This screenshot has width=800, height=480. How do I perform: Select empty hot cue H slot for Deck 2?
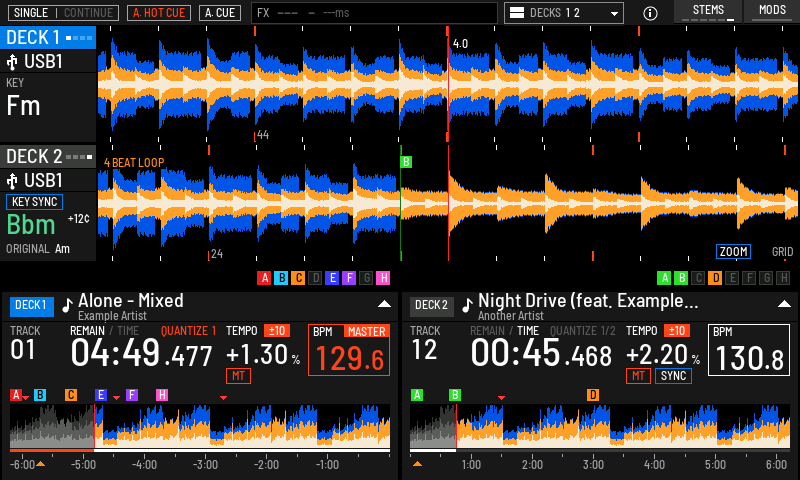click(783, 278)
